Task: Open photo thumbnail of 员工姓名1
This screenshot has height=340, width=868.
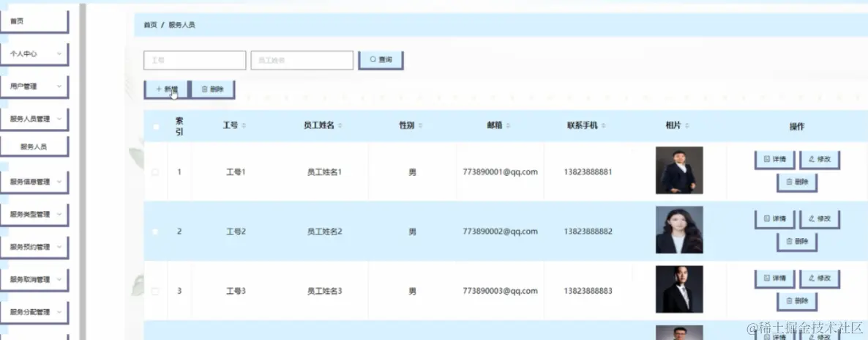Action: (679, 170)
